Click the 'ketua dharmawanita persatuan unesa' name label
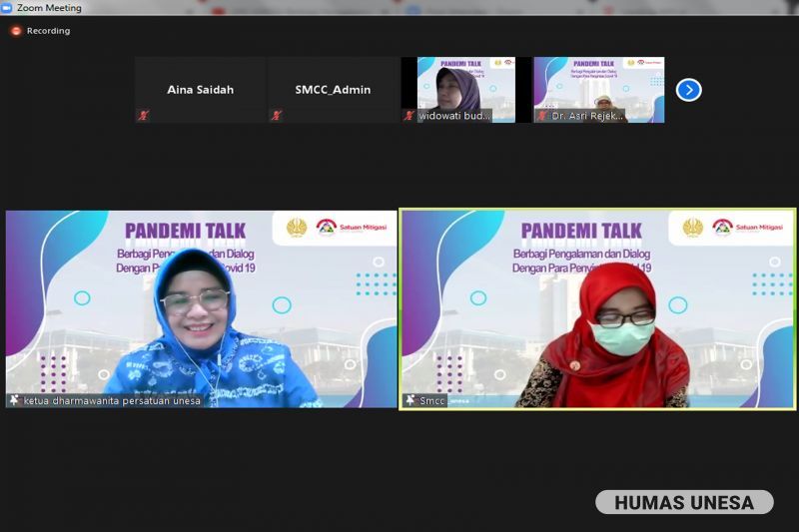 tap(112, 400)
